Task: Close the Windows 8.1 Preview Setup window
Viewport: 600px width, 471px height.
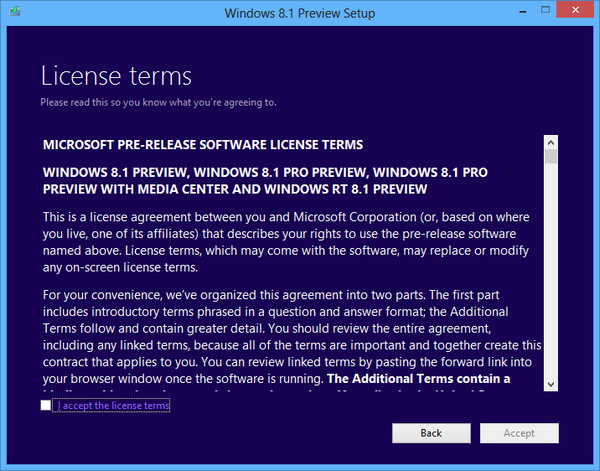Action: pos(575,10)
